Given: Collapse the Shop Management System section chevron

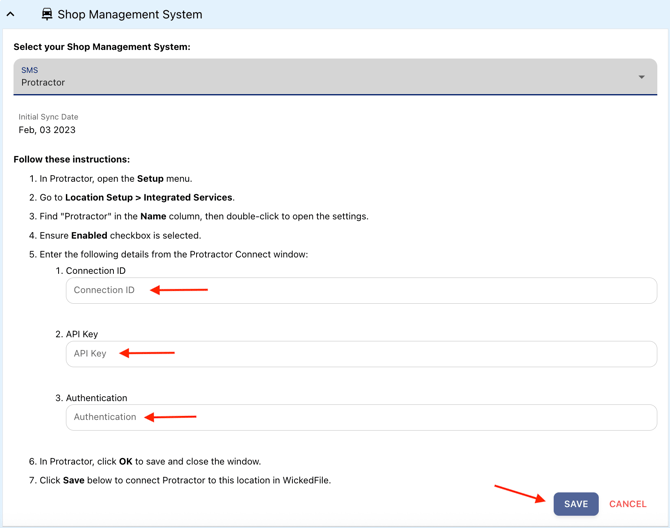Looking at the screenshot, I should [11, 15].
